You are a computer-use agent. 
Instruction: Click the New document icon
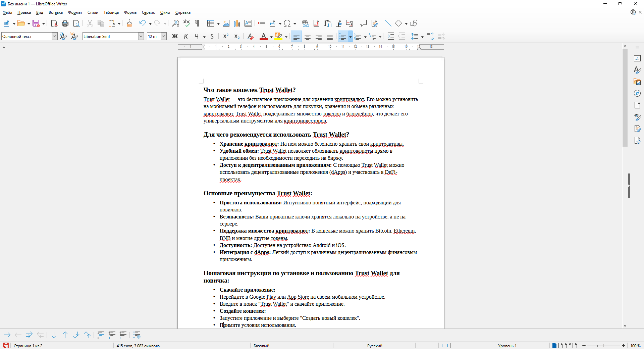pos(6,23)
